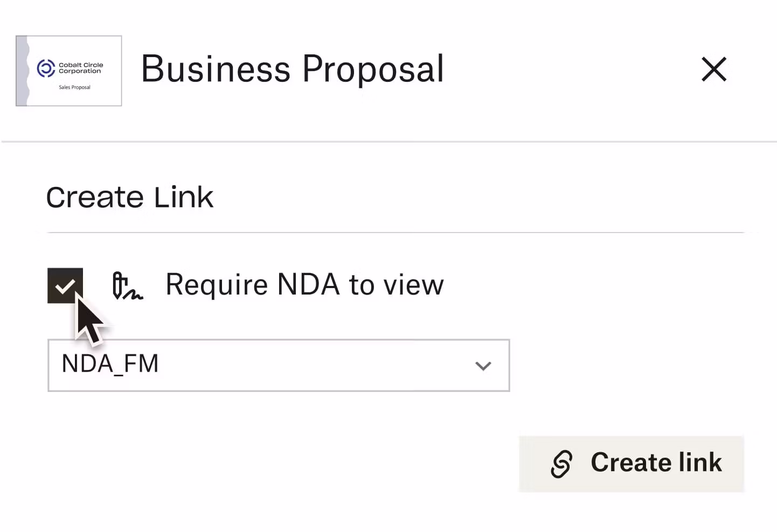The width and height of the screenshot is (777, 532).
Task: Click the Cobalt Circle logo icon
Action: click(x=46, y=68)
